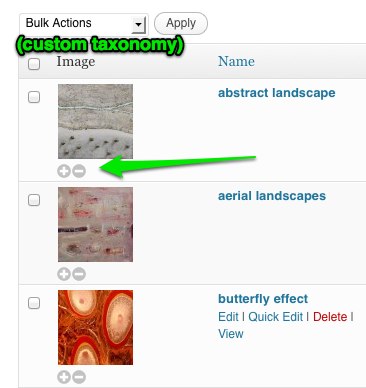The width and height of the screenshot is (366, 388).
Task: Check the abstract landscape row checkbox
Action: click(x=34, y=97)
